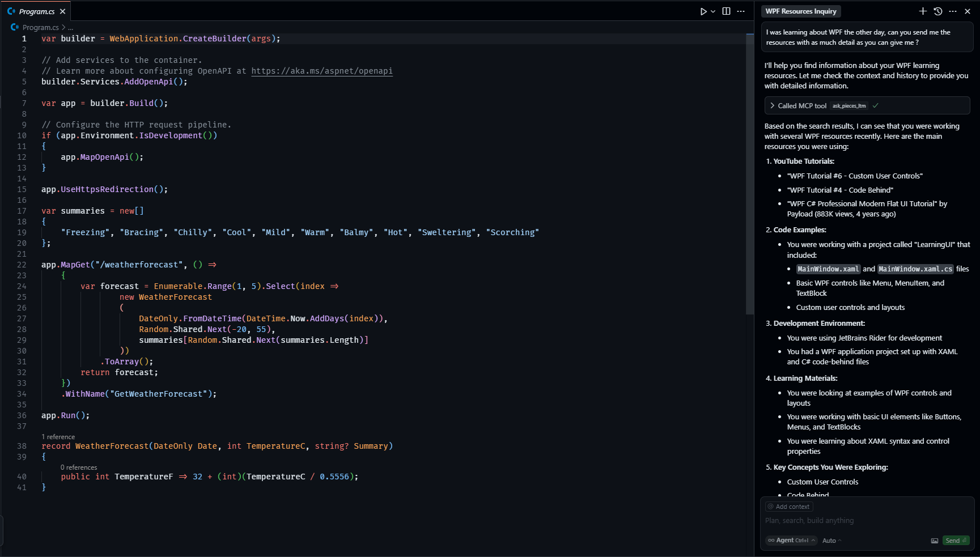Click the JetBrains Rider list item
This screenshot has height=557, width=980.
point(864,338)
